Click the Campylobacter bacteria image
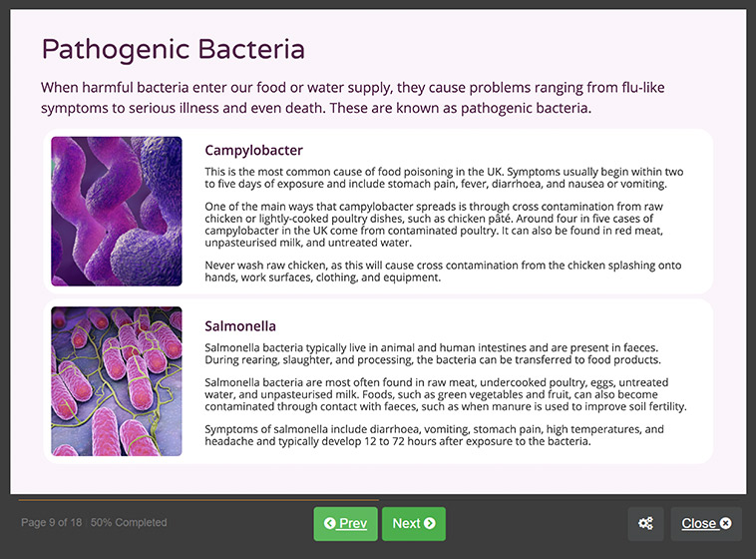Image resolution: width=756 pixels, height=559 pixels. click(x=117, y=212)
